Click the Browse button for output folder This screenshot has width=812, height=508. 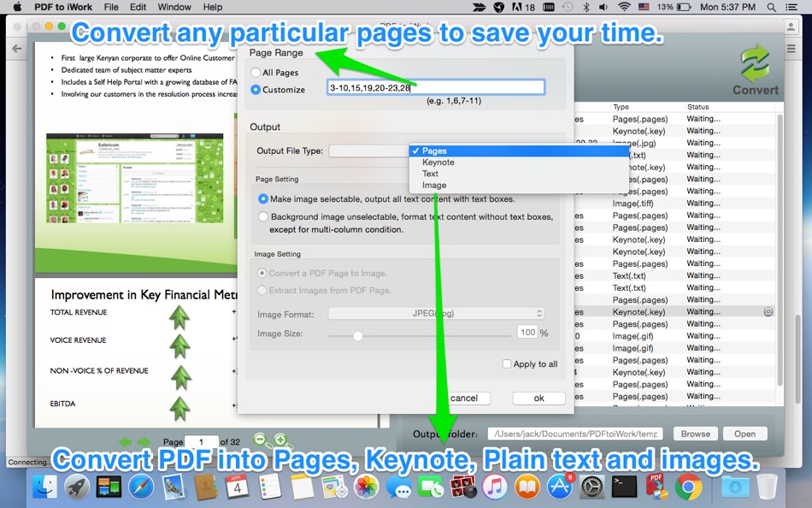[x=696, y=434]
